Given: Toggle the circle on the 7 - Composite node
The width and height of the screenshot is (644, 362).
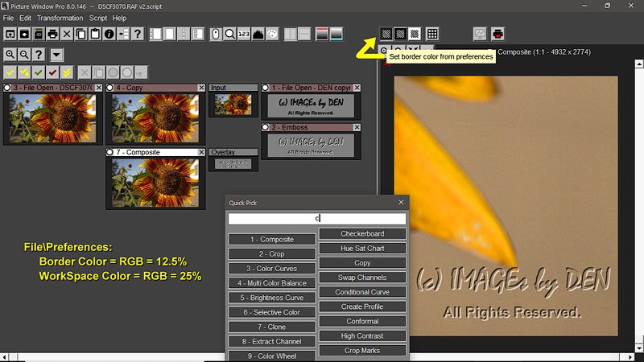Looking at the screenshot, I should pos(111,152).
